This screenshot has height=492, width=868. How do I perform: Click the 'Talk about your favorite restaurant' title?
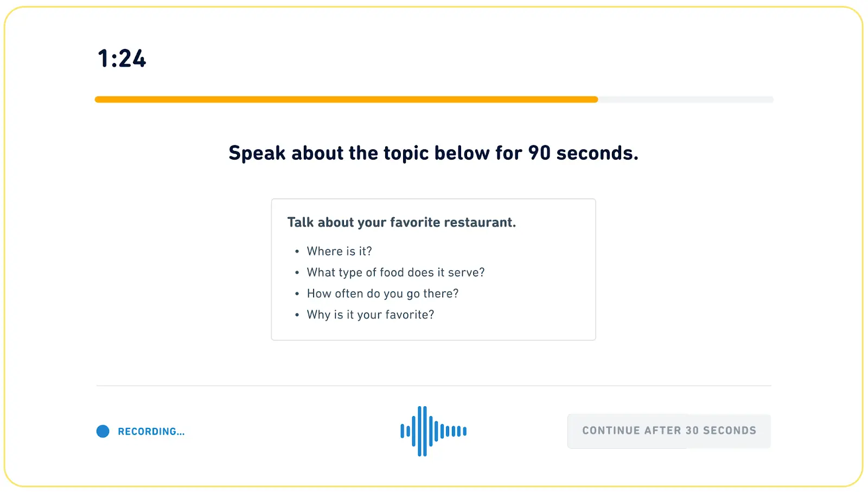(x=401, y=222)
